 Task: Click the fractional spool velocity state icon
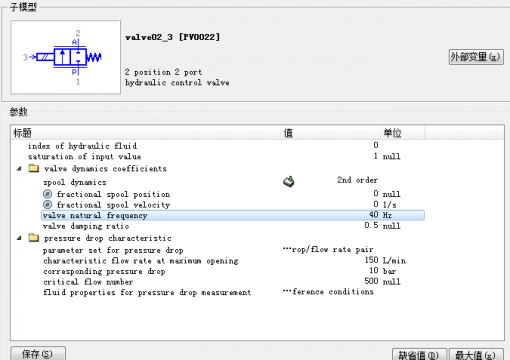pos(48,204)
